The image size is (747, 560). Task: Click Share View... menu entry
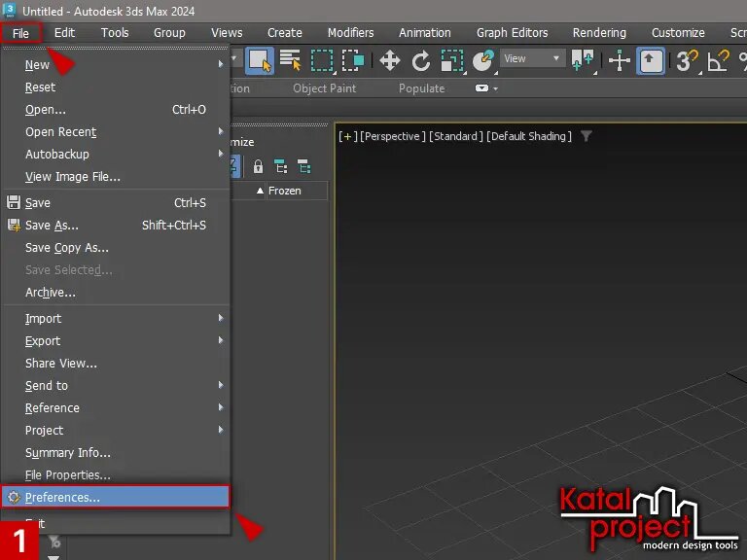[116, 364]
